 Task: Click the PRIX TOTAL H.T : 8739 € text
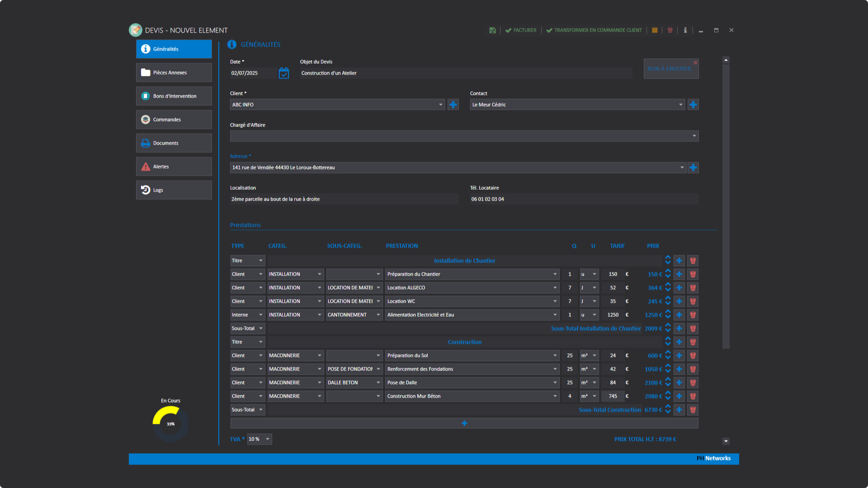click(645, 439)
